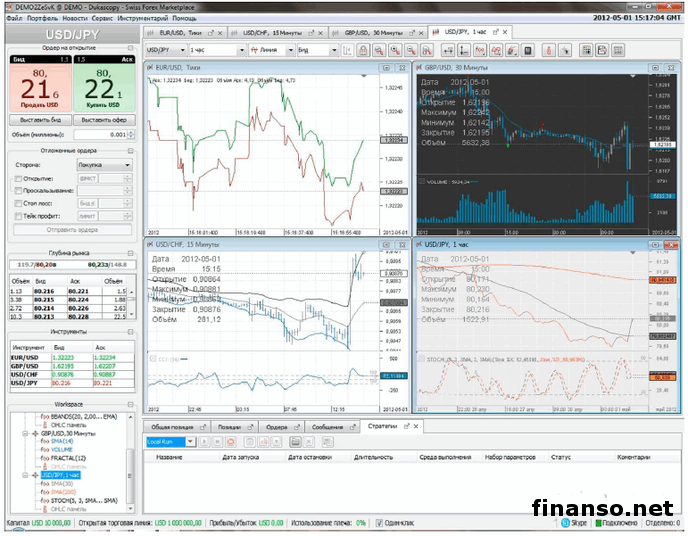Enable the 'Стоп лосс' checkbox
This screenshot has width=688, height=536.
(17, 202)
